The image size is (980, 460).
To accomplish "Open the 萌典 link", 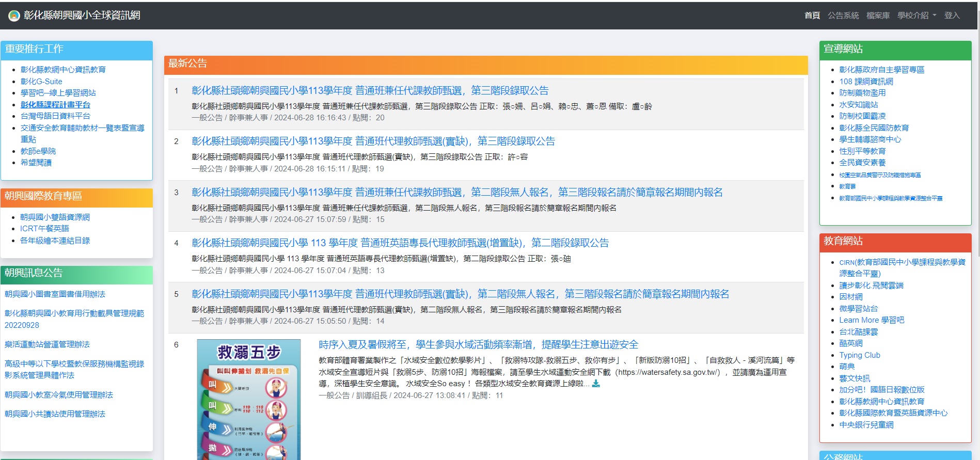I will [847, 367].
